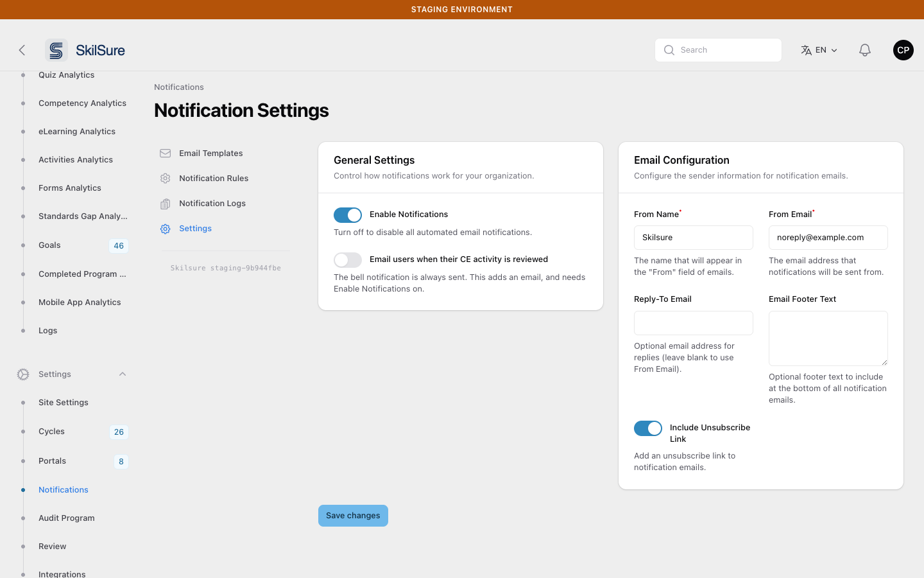924x578 pixels.
Task: Open Activities Analytics page
Action: click(76, 160)
